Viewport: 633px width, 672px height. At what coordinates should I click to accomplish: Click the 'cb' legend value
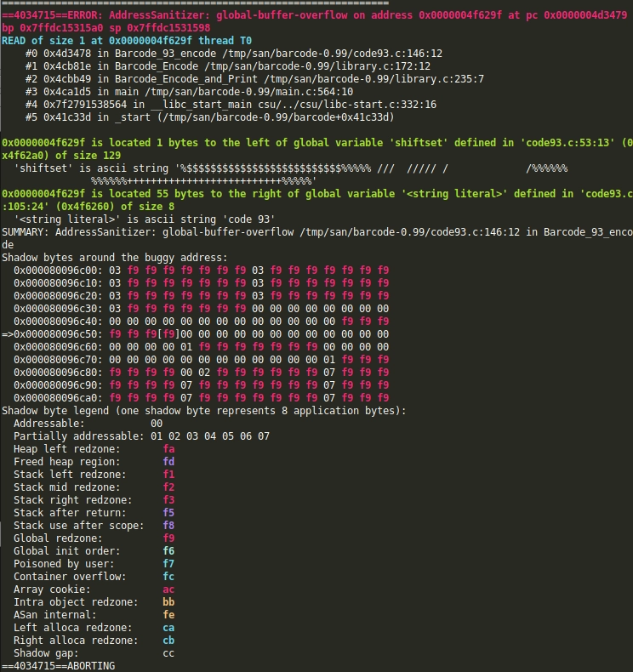click(168, 641)
